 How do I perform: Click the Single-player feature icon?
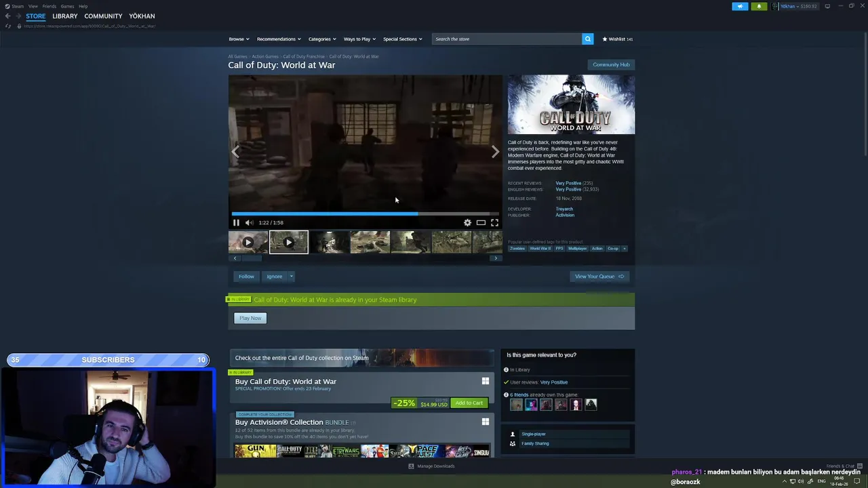click(512, 434)
